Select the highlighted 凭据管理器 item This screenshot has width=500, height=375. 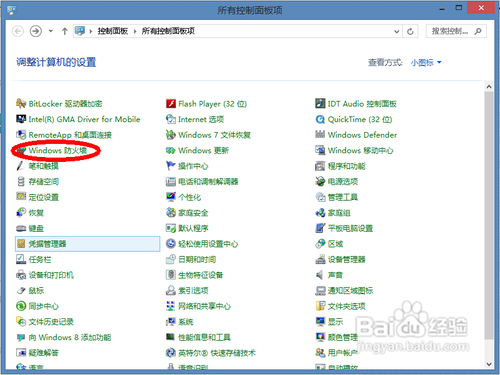(x=88, y=244)
